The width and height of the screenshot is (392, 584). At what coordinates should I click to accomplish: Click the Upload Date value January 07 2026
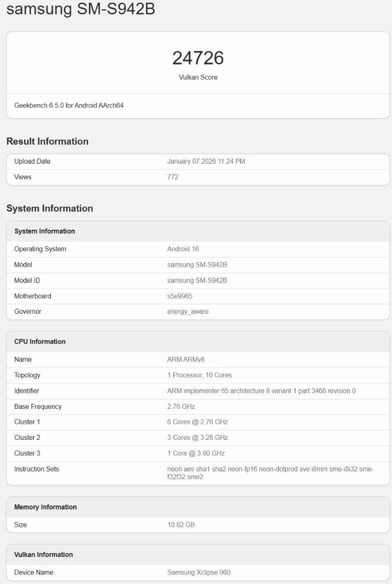(206, 162)
